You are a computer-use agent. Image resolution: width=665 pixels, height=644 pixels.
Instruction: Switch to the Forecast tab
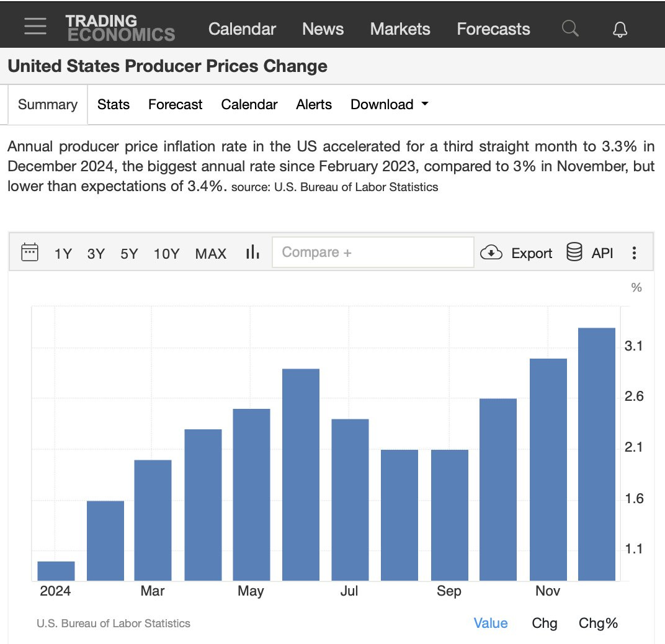[x=175, y=104]
